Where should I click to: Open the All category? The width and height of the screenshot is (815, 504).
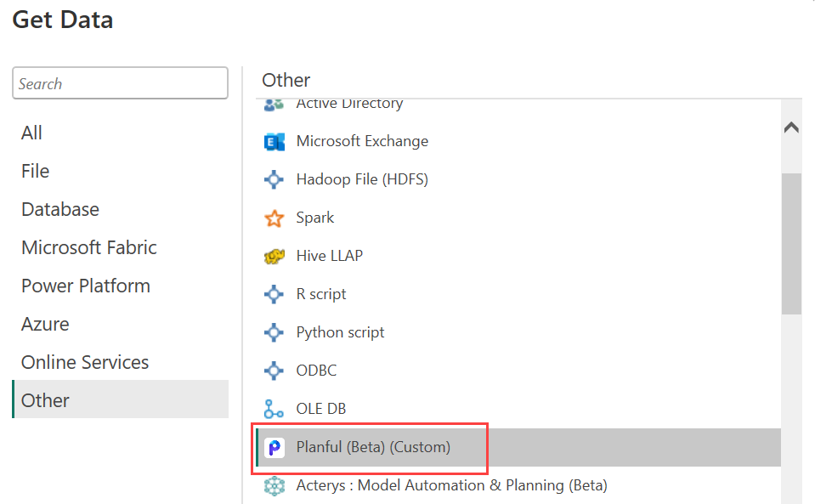point(32,133)
